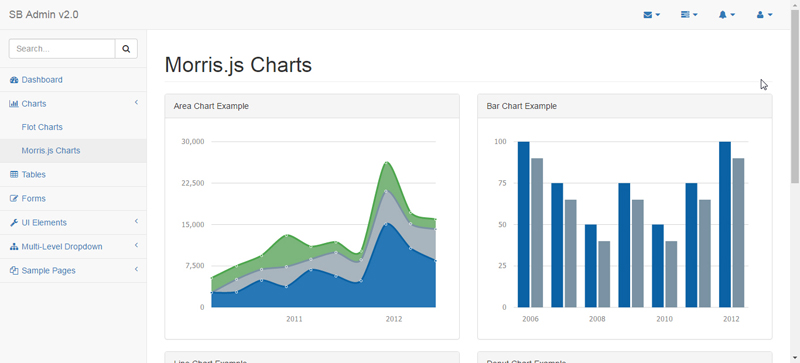The image size is (800, 363).
Task: Expand the UI Elements chevron
Action: point(136,222)
